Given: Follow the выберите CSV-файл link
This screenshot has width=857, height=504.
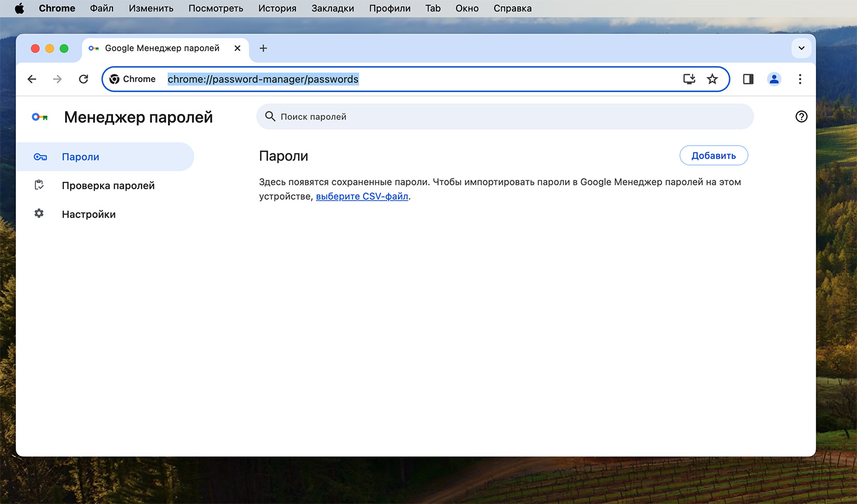Looking at the screenshot, I should coord(362,196).
